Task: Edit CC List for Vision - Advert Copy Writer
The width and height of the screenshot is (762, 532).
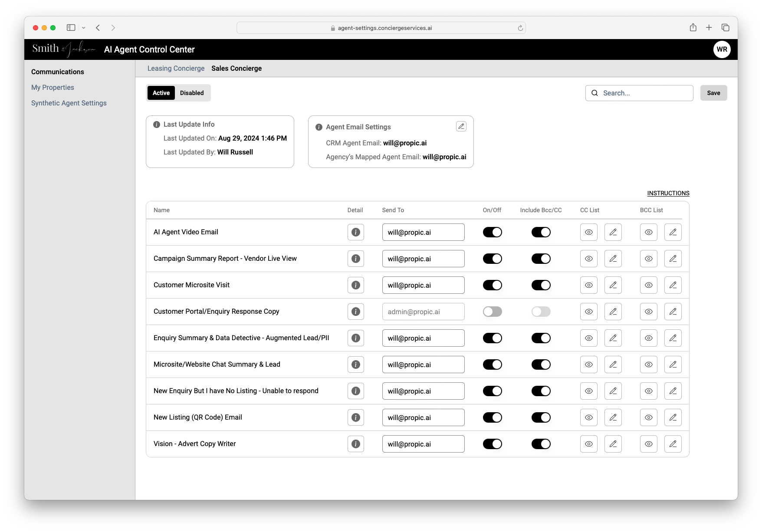Action: pos(613,444)
